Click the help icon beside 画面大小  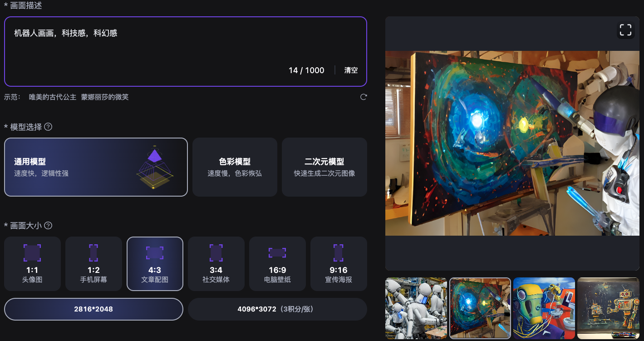(x=48, y=226)
